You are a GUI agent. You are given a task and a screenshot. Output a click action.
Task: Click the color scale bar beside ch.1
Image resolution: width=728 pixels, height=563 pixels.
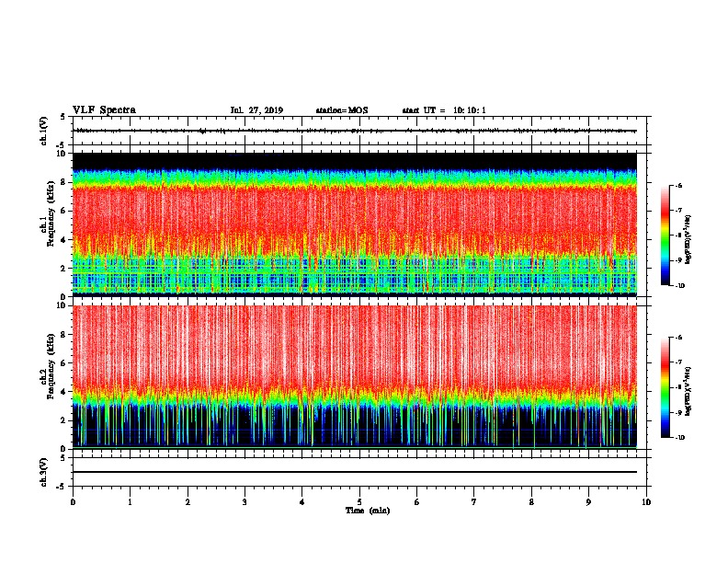[x=665, y=236]
